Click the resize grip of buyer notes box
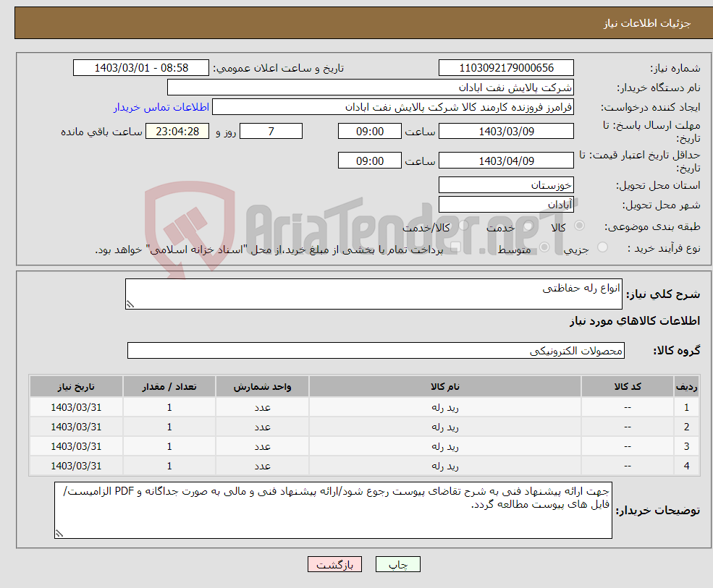This screenshot has width=713, height=588. (59, 534)
